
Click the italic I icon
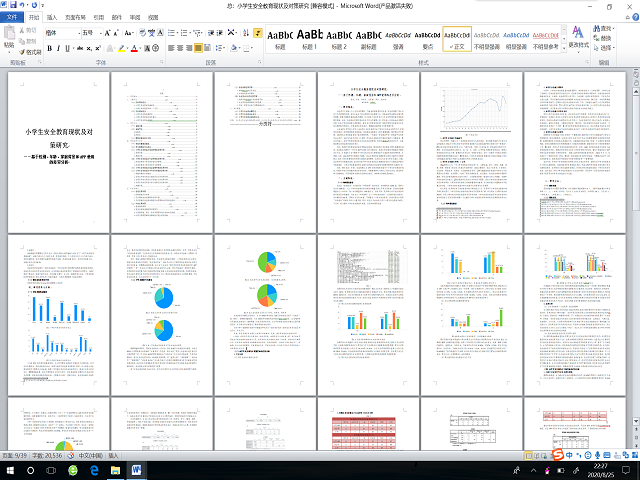[x=60, y=47]
